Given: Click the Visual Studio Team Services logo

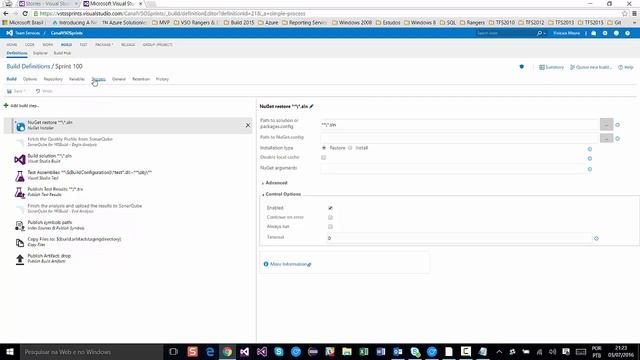Looking at the screenshot, I should pos(9,33).
